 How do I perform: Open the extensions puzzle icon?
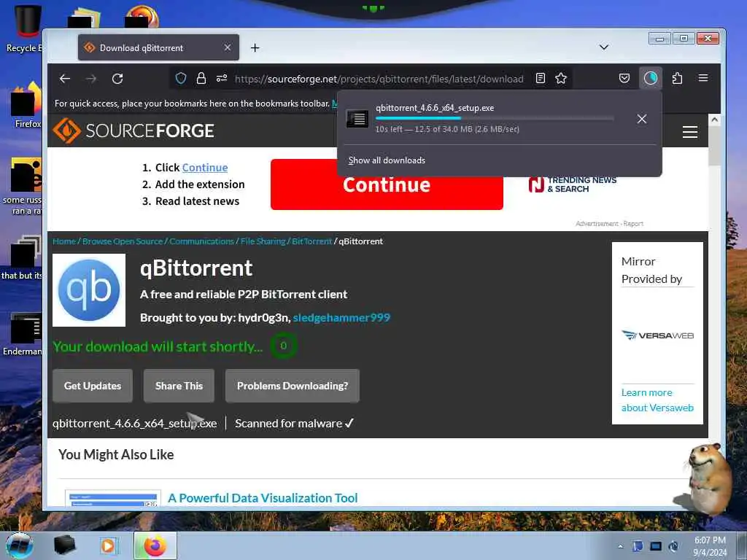[677, 78]
